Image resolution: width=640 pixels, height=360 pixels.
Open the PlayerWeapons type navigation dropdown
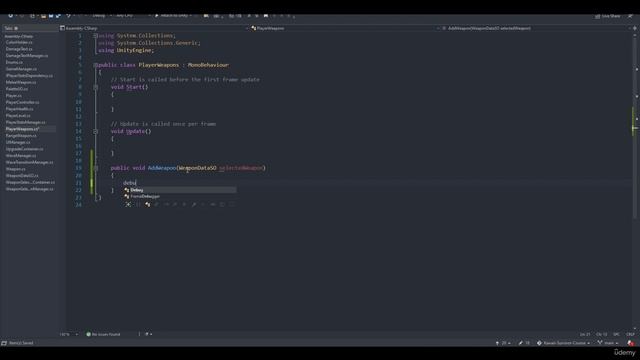345,28
